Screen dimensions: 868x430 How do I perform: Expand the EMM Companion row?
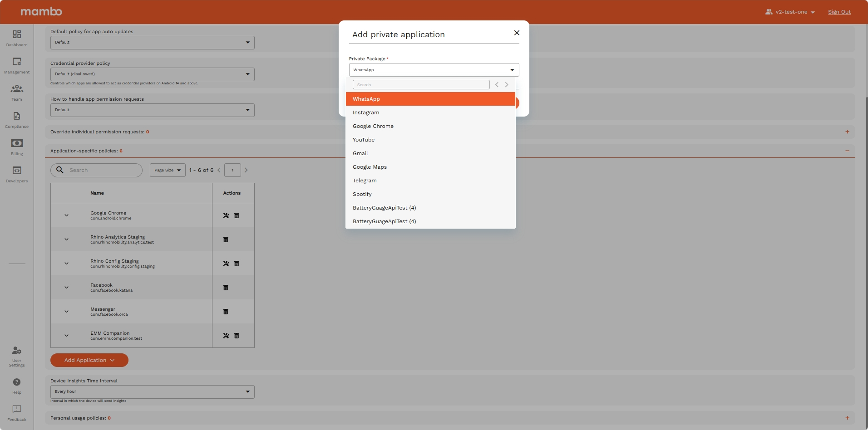[66, 336]
